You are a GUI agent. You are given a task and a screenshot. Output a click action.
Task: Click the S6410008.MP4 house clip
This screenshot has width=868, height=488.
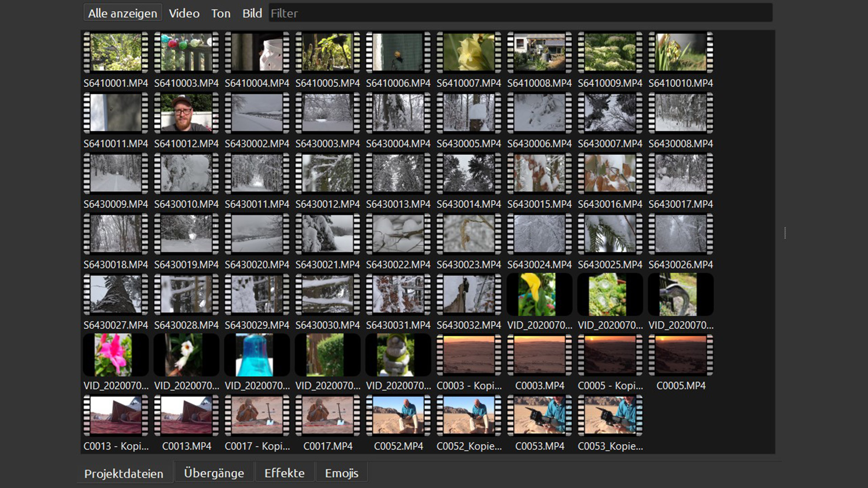point(539,52)
